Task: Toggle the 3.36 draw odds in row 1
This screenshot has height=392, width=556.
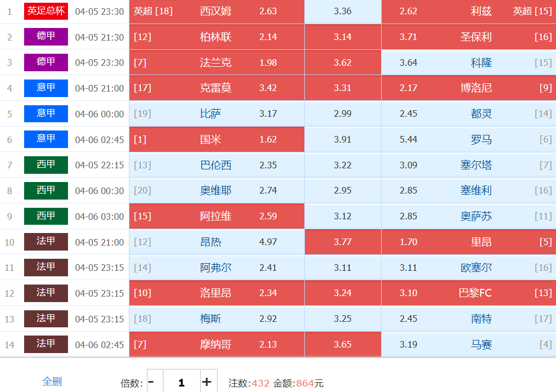Action: pyautogui.click(x=343, y=12)
